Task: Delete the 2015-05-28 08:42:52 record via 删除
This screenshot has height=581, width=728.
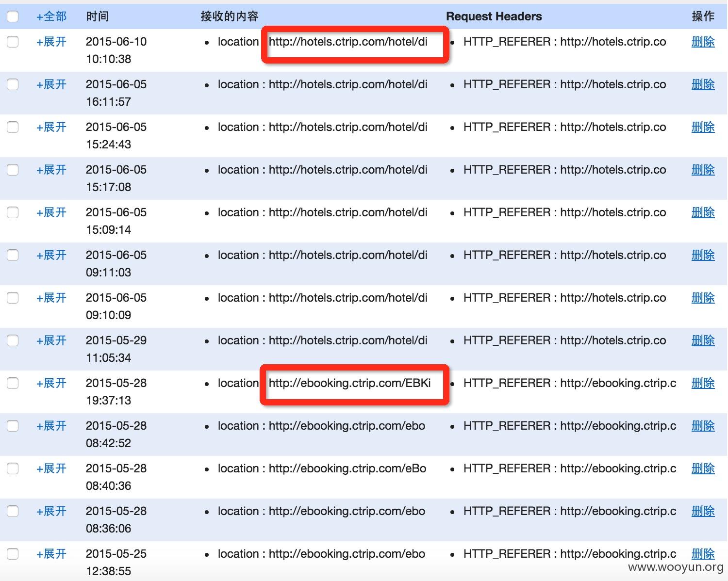Action: click(x=703, y=426)
